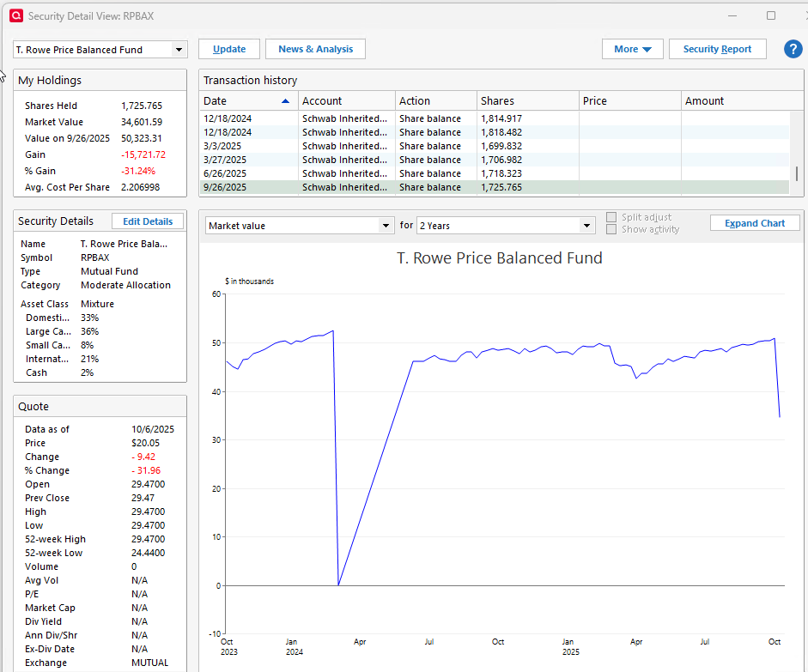Click the blue help question mark icon
The height and width of the screenshot is (672, 808).
[x=793, y=49]
